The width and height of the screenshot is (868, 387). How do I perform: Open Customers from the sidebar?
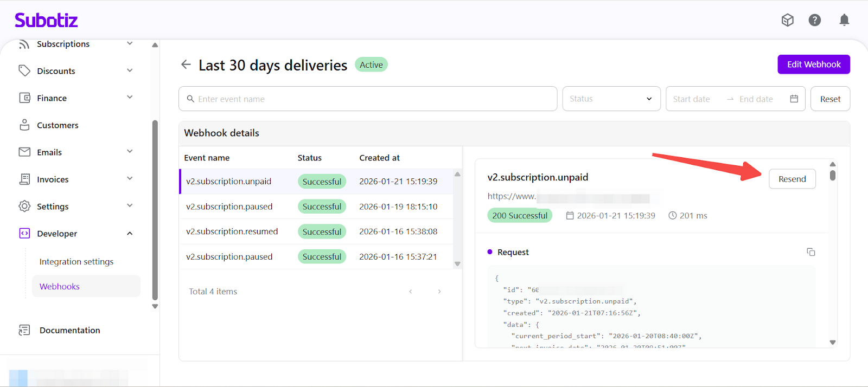pos(58,125)
